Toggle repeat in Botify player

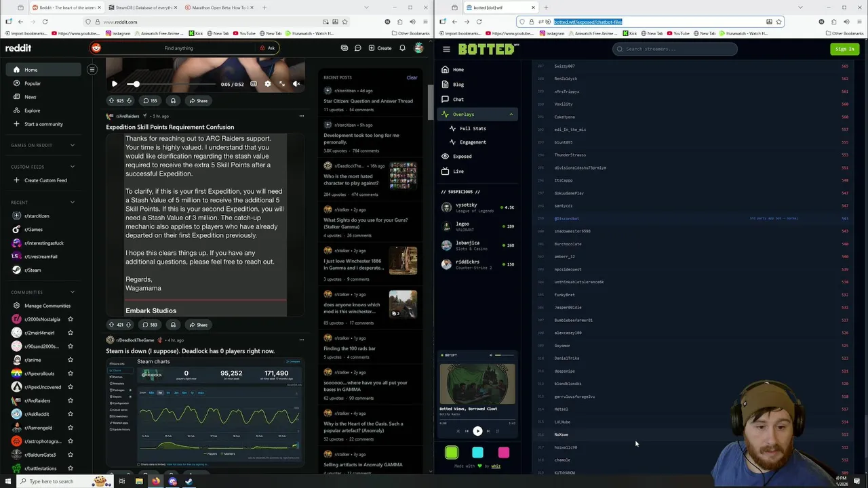click(497, 431)
